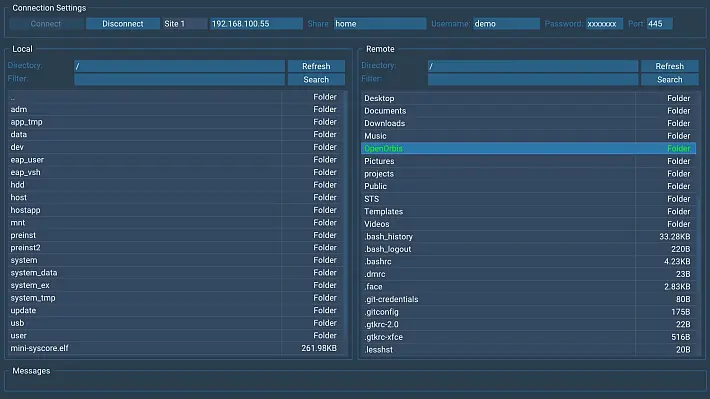Viewport: 710px width, 399px height.
Task: Click the greyed-out Connect button
Action: click(x=46, y=24)
